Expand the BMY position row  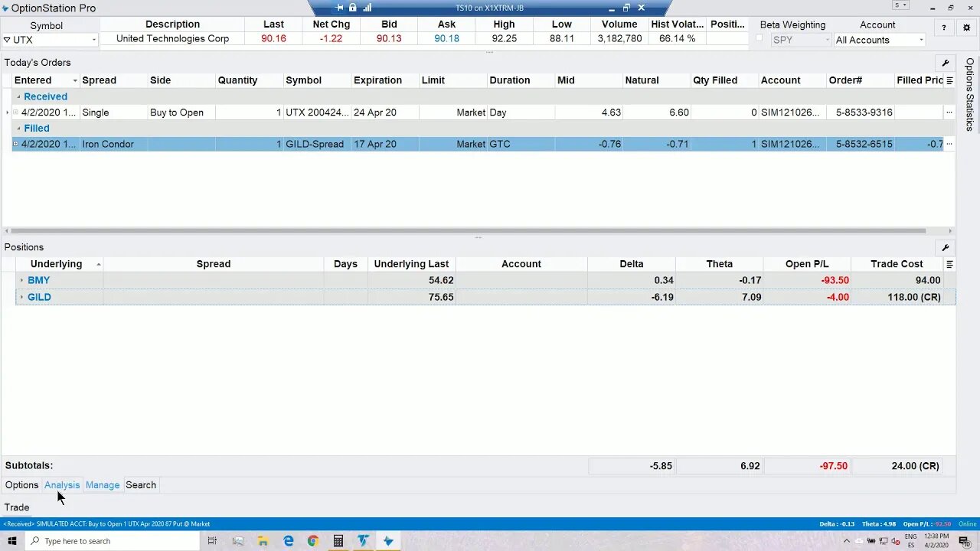coord(21,280)
